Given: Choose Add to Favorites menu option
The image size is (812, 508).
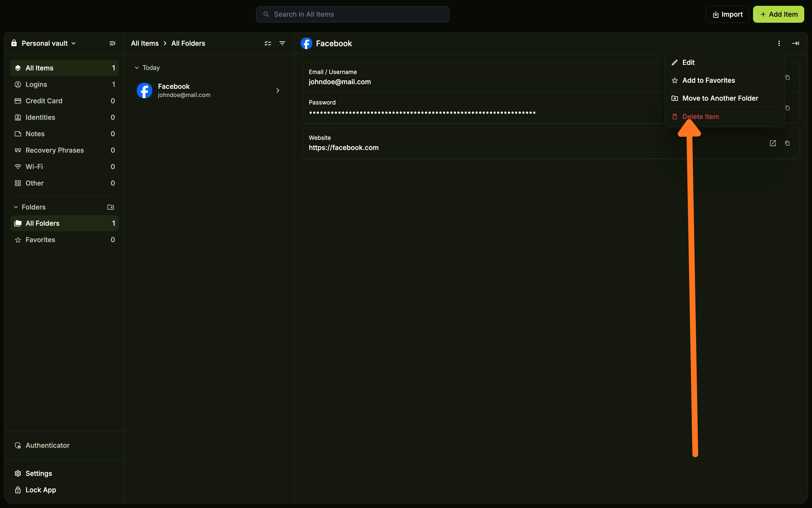Looking at the screenshot, I should [725, 80].
